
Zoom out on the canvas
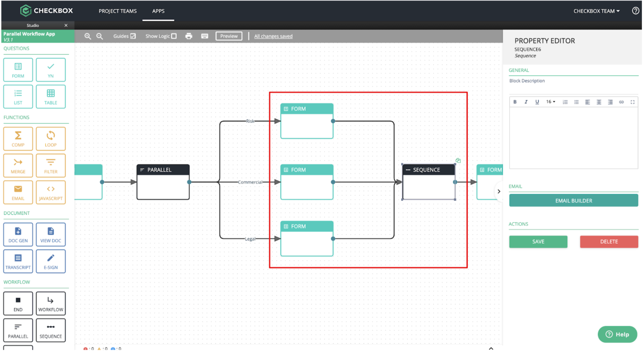coord(100,36)
